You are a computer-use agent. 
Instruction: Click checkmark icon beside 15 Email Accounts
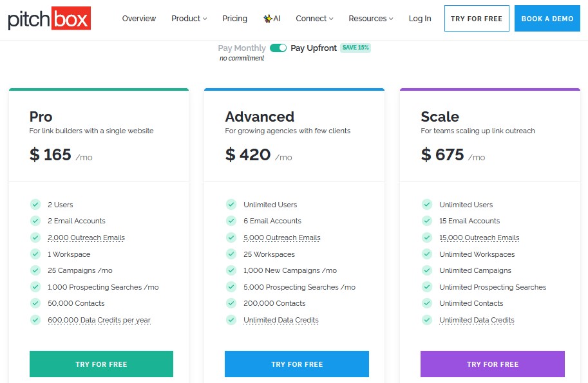click(427, 221)
